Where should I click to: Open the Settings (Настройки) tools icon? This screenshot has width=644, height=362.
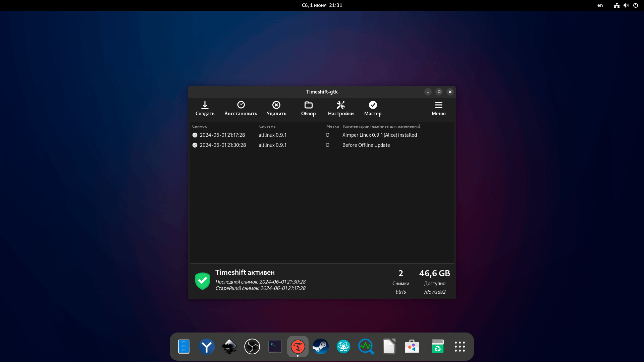pos(341,105)
